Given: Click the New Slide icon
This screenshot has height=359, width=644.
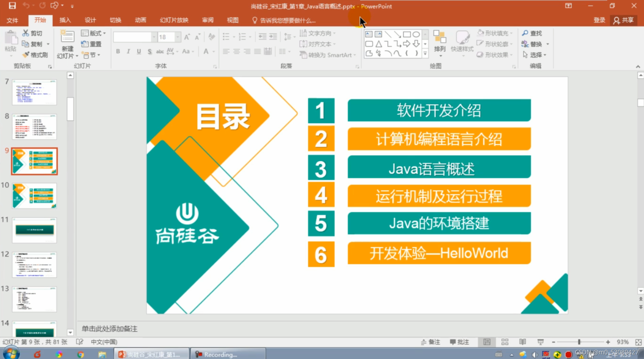Looking at the screenshot, I should [x=67, y=37].
